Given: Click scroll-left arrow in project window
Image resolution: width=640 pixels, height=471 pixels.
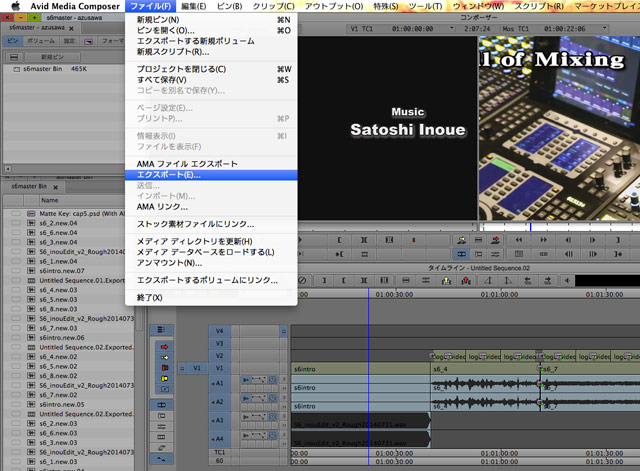Looking at the screenshot, I should [x=8, y=169].
